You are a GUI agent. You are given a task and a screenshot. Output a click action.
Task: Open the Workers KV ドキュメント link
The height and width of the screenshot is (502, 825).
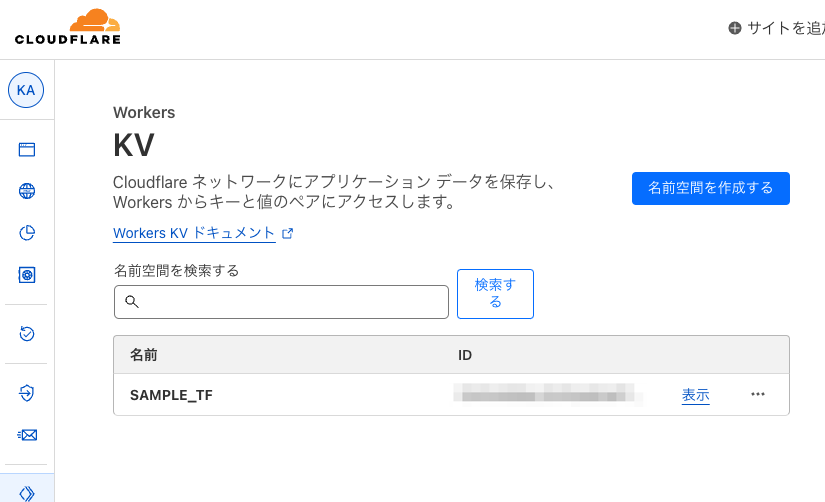click(x=194, y=233)
